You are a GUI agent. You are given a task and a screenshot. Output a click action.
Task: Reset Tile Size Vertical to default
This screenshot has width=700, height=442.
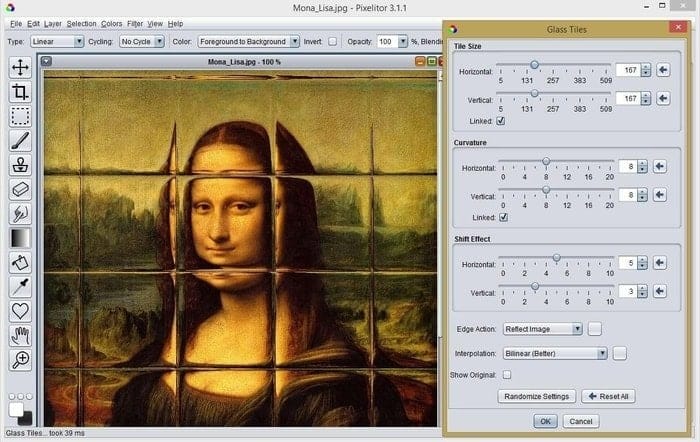pyautogui.click(x=663, y=99)
